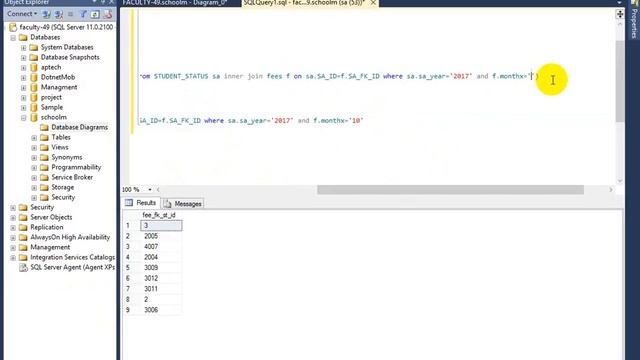Select the Views folder
The height and width of the screenshot is (360, 640).
(x=60, y=147)
